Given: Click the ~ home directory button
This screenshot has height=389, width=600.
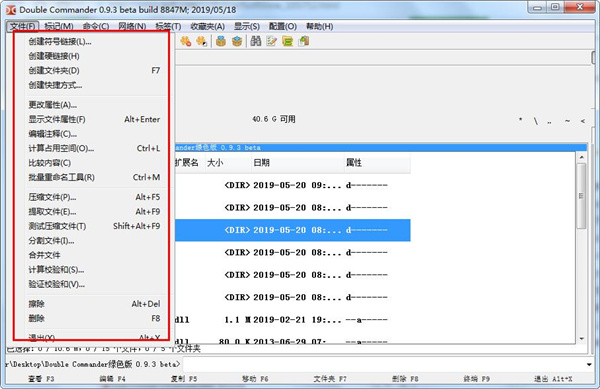Looking at the screenshot, I should point(567,120).
